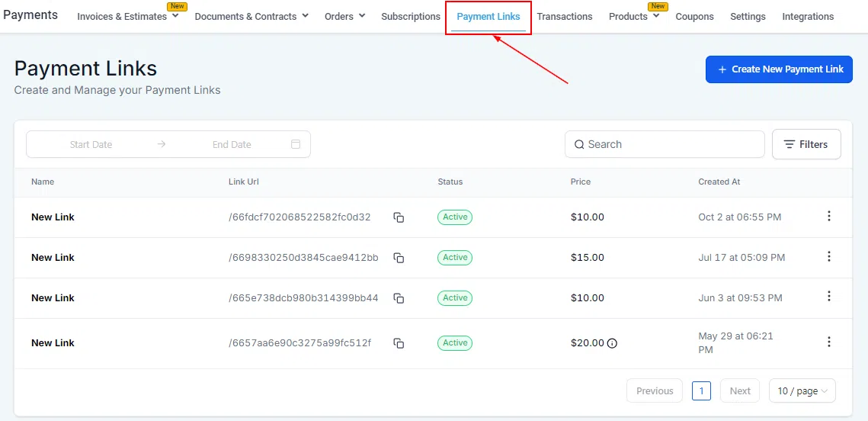Click link text /6698330250d3845cae9412bb
The height and width of the screenshot is (421, 868).
[303, 258]
